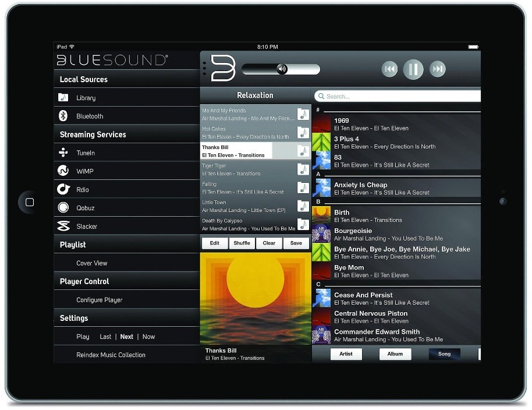Save the Relaxation playlist
The width and height of the screenshot is (532, 410).
coord(296,243)
